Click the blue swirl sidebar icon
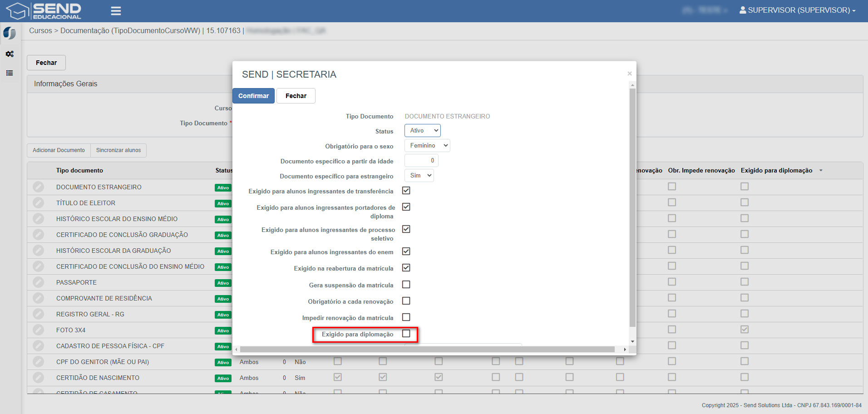Viewport: 868px width, 414px height. [x=9, y=33]
